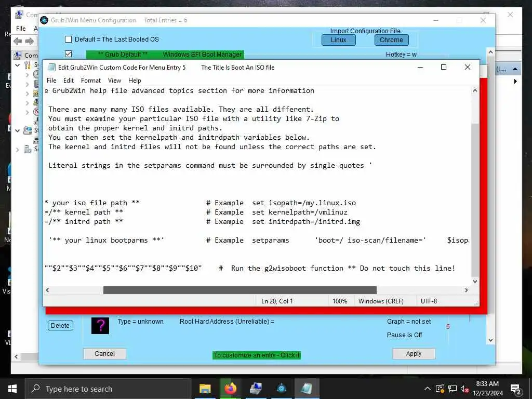Click Apply in Grub2Win Menu Configuration

(414, 353)
